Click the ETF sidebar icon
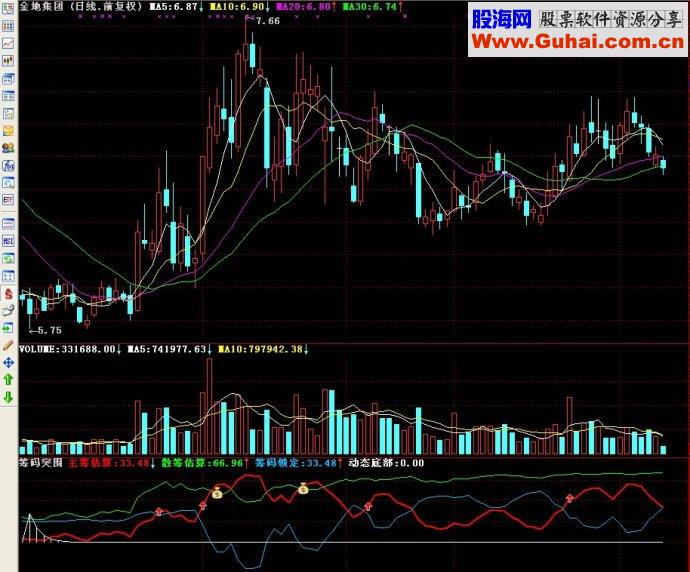Screen dimensions: 690x572 tap(8, 200)
